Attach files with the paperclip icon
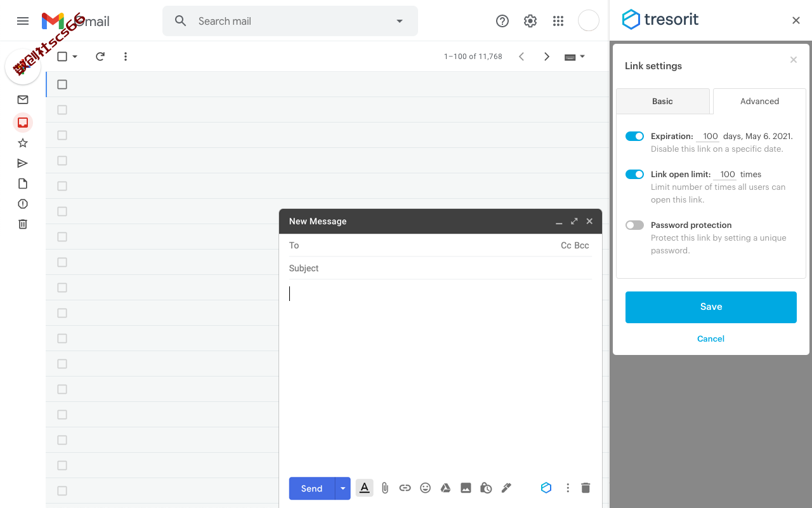 click(x=385, y=488)
